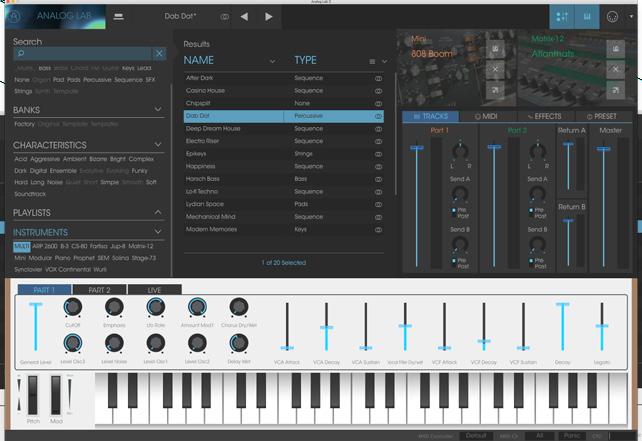The width and height of the screenshot is (642, 441).
Task: Click the Mini part bottom swap icon
Action: coord(495,90)
